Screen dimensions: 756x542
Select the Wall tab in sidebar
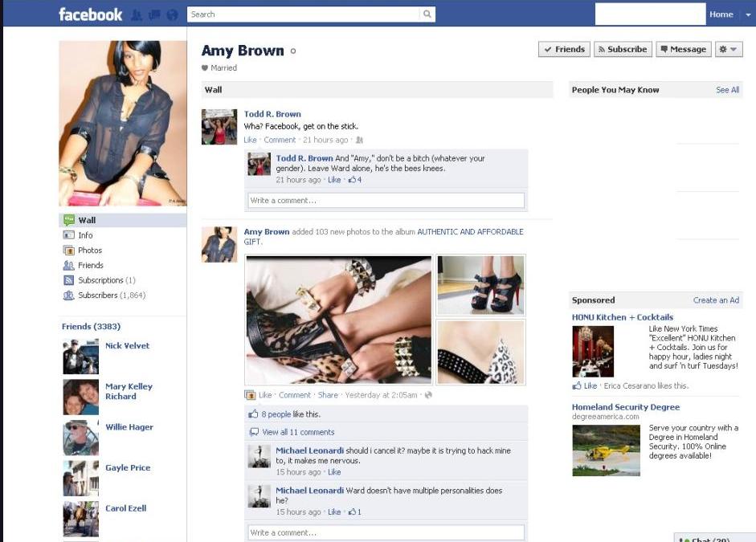click(x=87, y=220)
